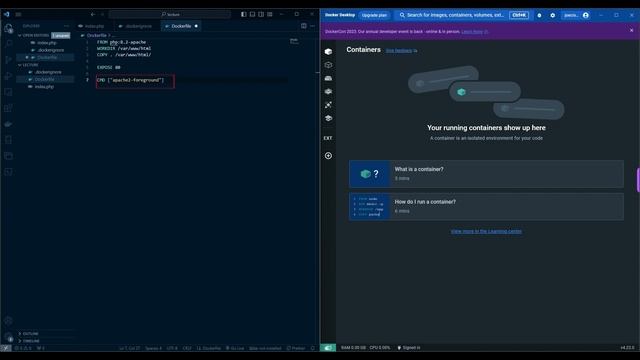Open the Search view in VS Code activity bar
Screen dimensions: 640x360
click(8, 44)
